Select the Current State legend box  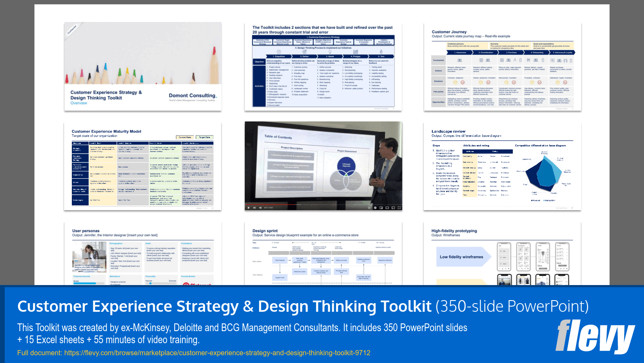pyautogui.click(x=185, y=137)
